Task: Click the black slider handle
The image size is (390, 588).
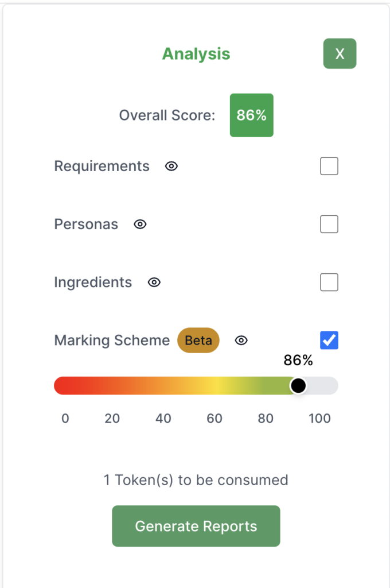Action: point(298,386)
